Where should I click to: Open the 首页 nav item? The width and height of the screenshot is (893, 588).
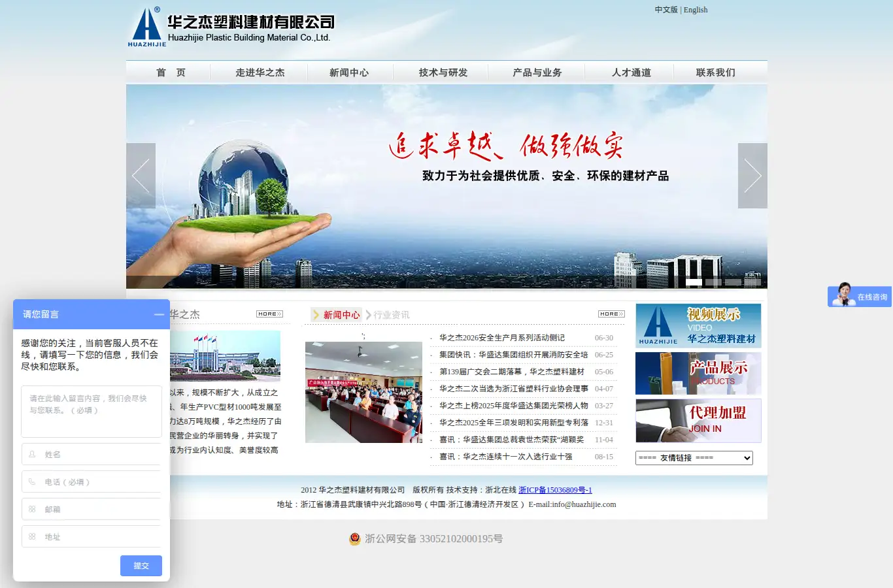tap(171, 73)
